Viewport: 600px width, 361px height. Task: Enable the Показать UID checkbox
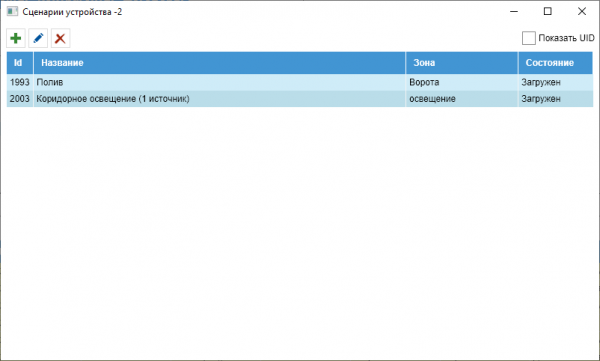point(528,38)
